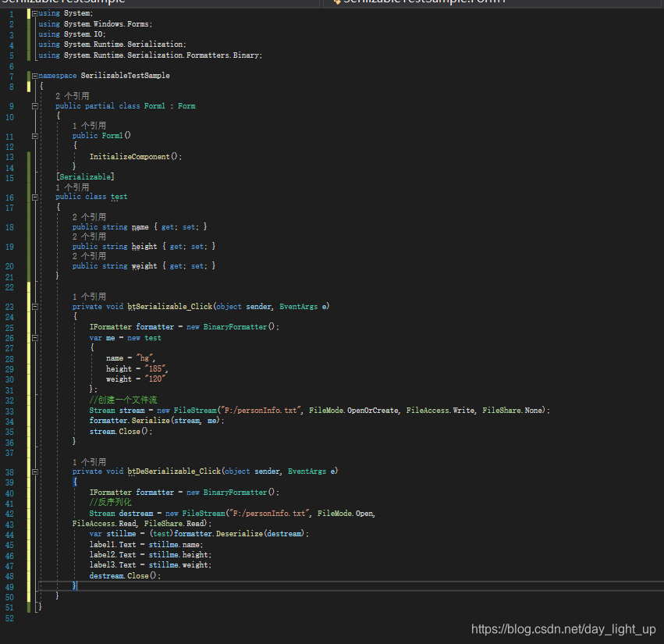Click 'FileAccess.Read' on line 43
664x644 pixels.
[x=104, y=524]
